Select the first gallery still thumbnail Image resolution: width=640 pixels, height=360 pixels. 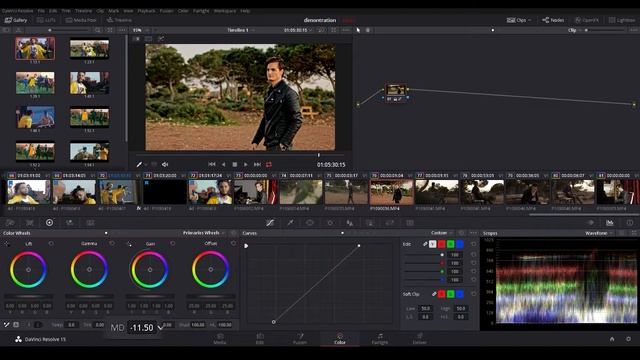[x=35, y=49]
